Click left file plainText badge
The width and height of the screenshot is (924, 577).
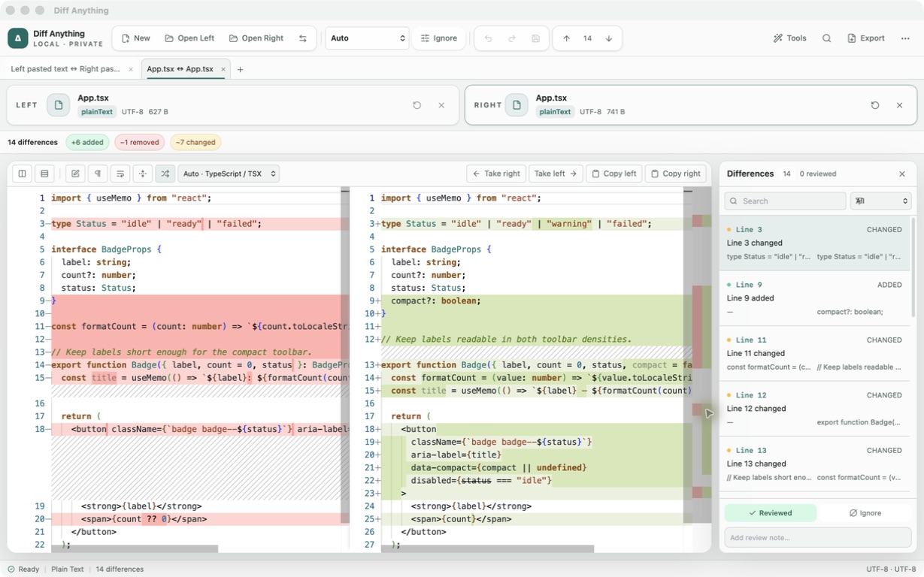[97, 112]
